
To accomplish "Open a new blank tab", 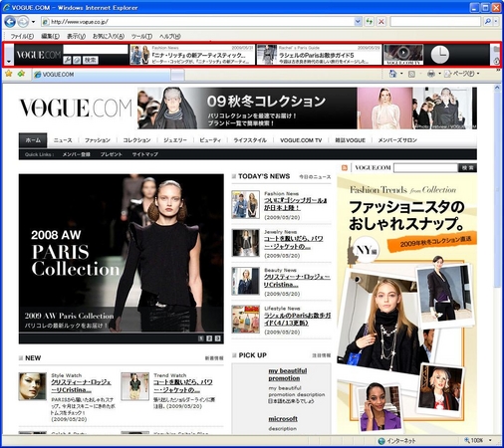I will point(178,75).
